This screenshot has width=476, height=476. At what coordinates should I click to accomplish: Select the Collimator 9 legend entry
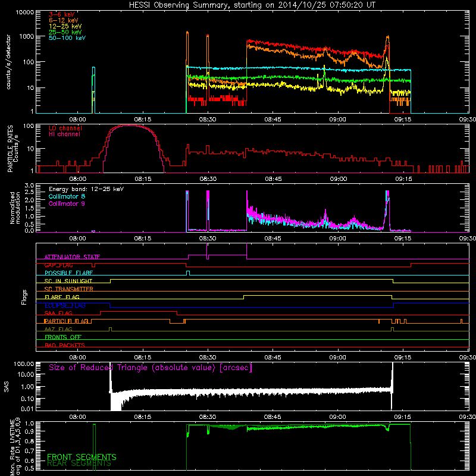click(x=67, y=203)
